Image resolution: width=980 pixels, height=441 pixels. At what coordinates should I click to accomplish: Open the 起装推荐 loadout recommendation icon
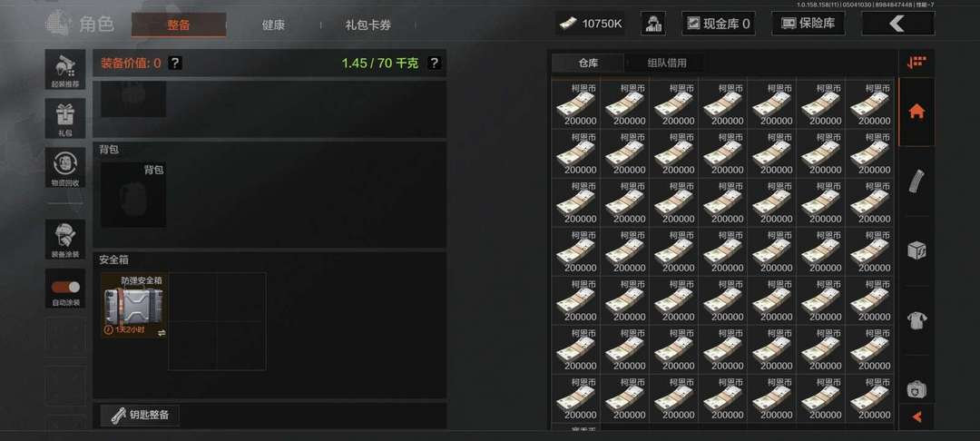[x=65, y=69]
